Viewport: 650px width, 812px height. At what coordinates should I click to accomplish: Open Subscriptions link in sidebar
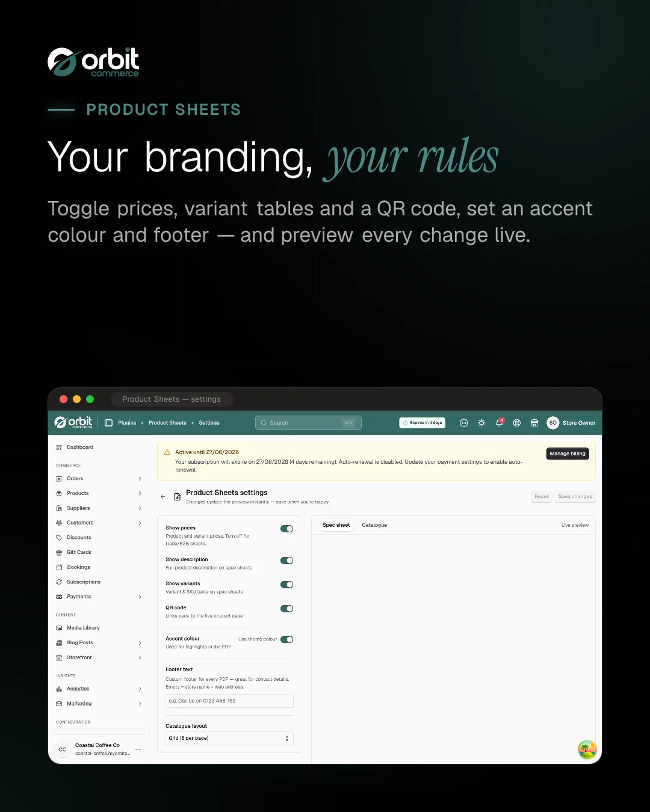[x=84, y=582]
